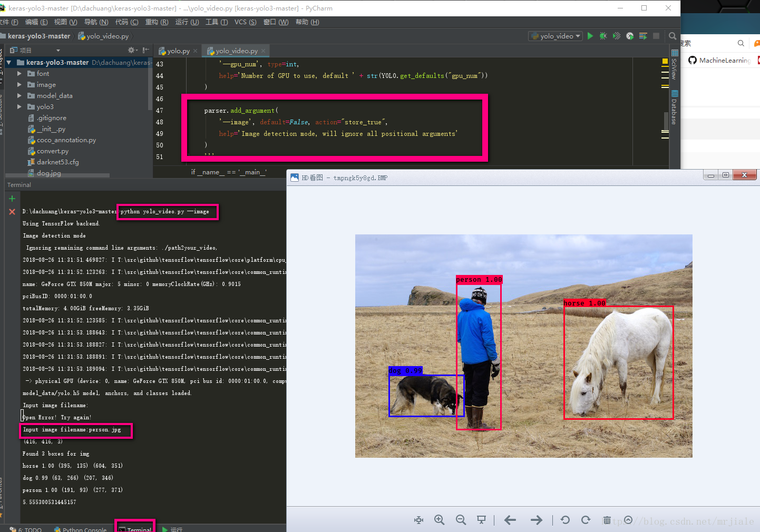Open the Python Console tab
This screenshot has width=760, height=532.
pos(80,529)
